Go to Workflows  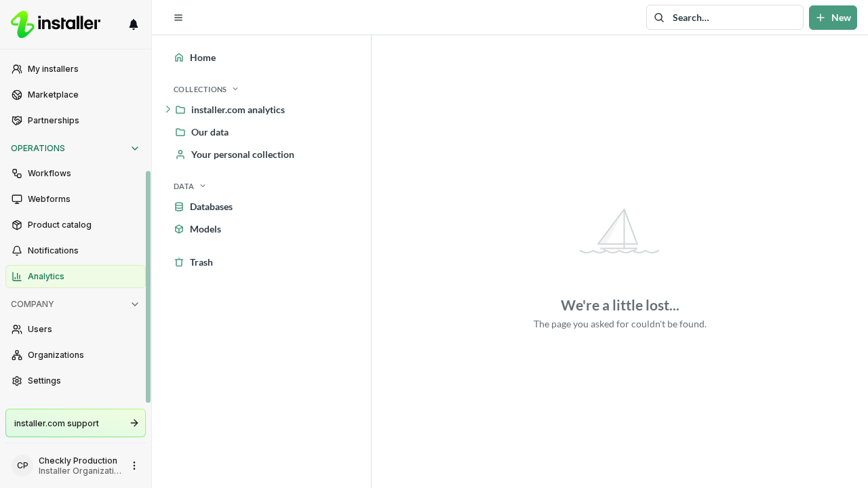tap(75, 174)
